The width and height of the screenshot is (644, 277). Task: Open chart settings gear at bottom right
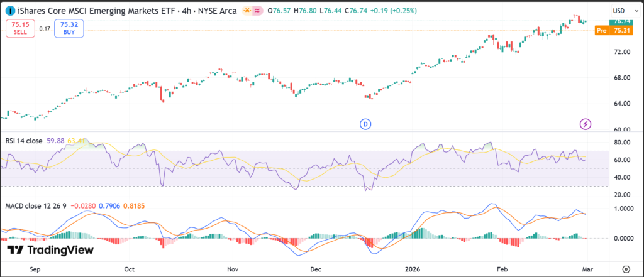coord(626,267)
